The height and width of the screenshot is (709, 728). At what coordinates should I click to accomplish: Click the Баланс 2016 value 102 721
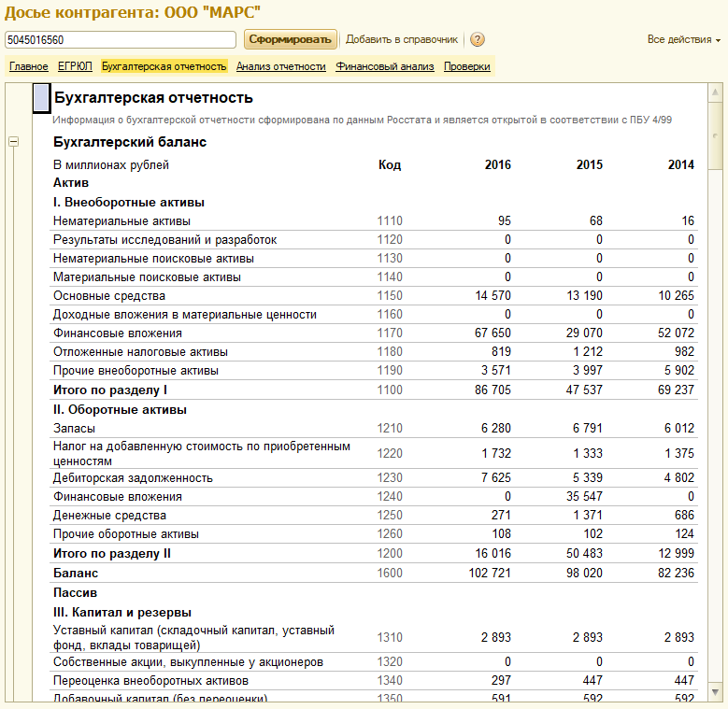coord(490,573)
